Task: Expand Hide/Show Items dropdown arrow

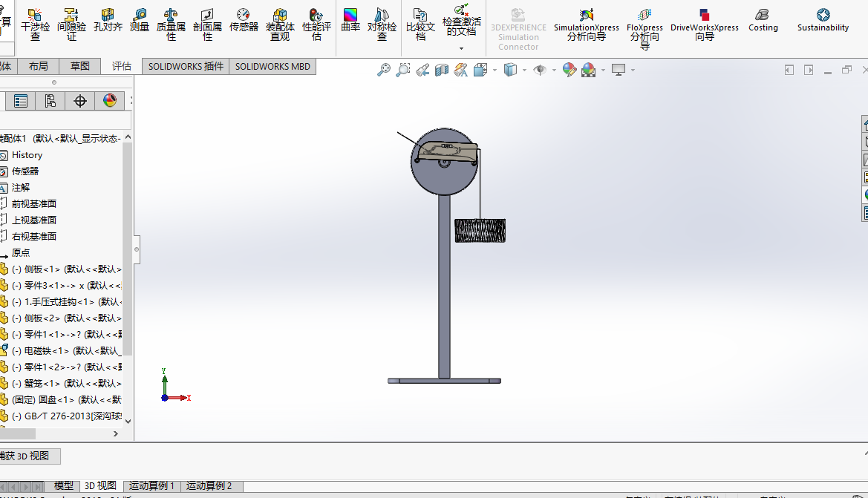Action: 554,70
